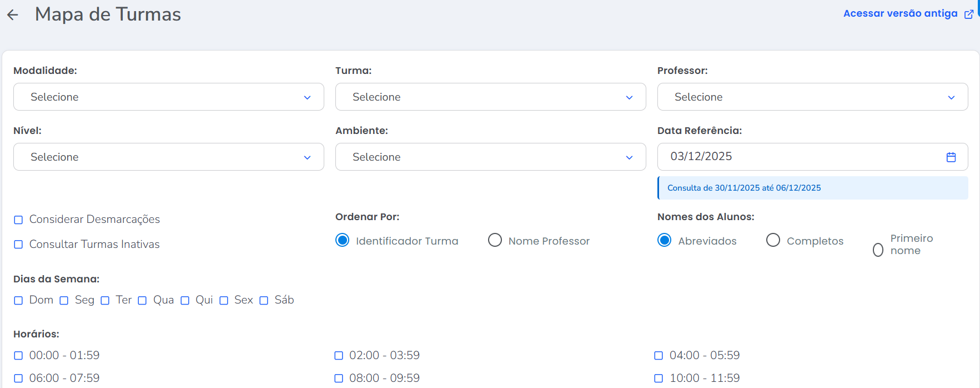Screen dimensions: 980x388
Task: Tick the Seg weekday checkbox
Action: [64, 301]
